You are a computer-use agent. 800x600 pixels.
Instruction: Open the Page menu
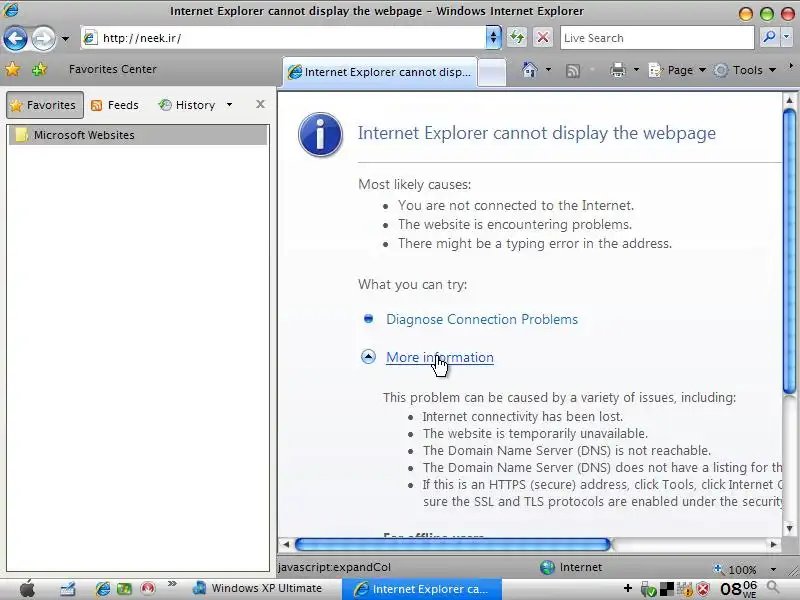[x=677, y=70]
